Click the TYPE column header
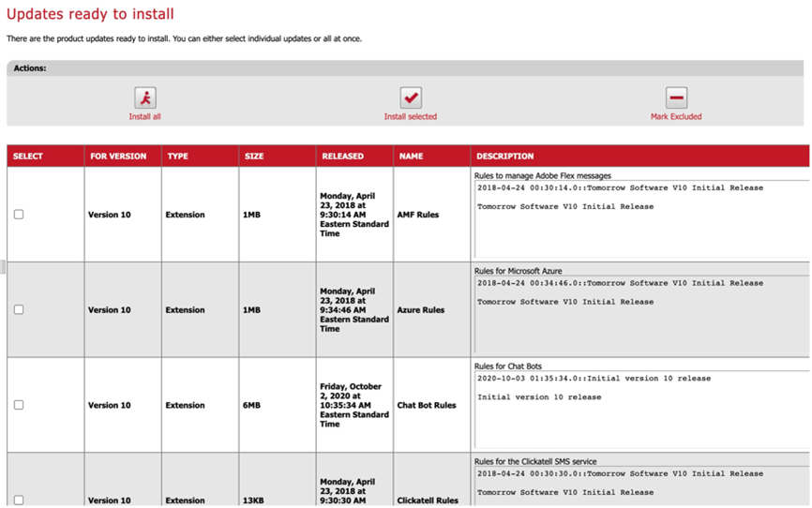 click(177, 157)
